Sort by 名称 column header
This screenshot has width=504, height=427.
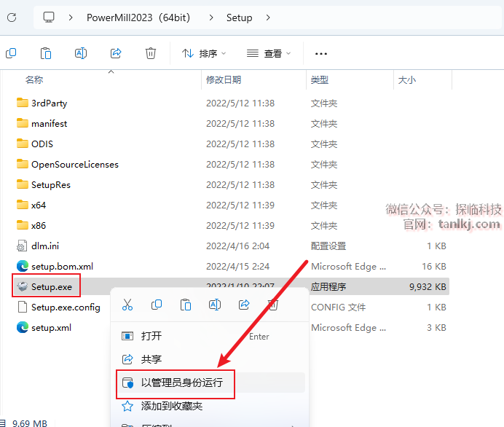[x=34, y=79]
